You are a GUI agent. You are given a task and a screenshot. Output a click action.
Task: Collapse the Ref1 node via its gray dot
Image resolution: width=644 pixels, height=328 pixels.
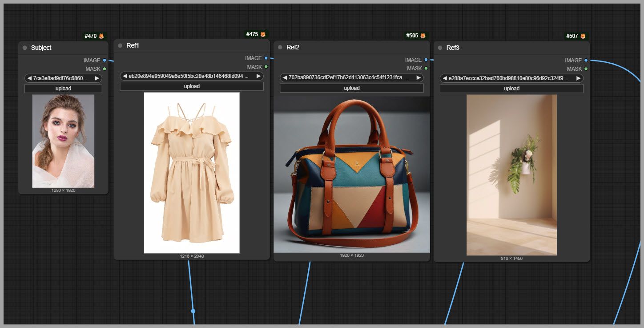(120, 45)
